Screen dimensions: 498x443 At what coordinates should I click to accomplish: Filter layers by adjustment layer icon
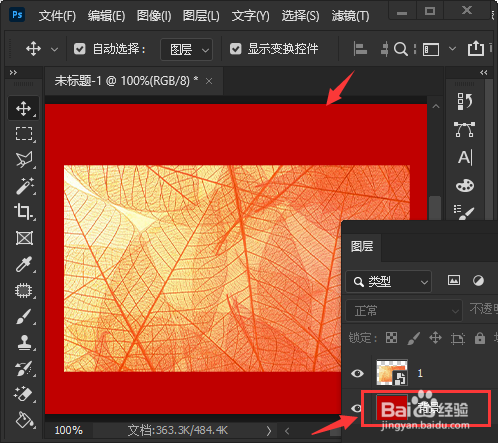(x=478, y=281)
